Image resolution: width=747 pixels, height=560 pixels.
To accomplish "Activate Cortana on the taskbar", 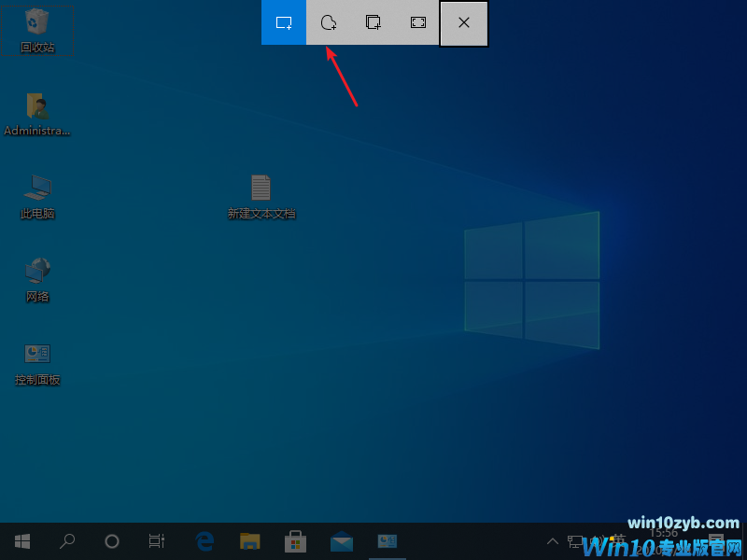I will tap(112, 540).
